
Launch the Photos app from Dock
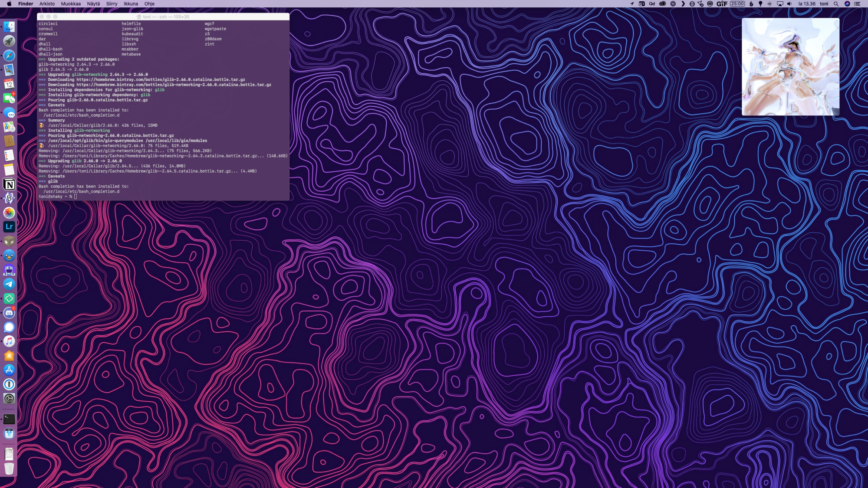pos(9,213)
